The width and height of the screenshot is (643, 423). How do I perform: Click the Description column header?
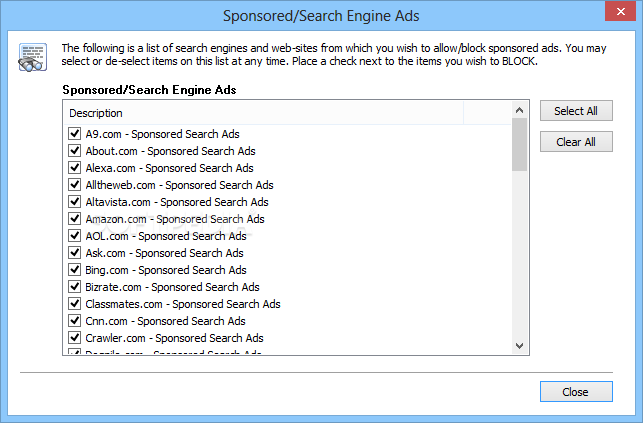coord(263,113)
